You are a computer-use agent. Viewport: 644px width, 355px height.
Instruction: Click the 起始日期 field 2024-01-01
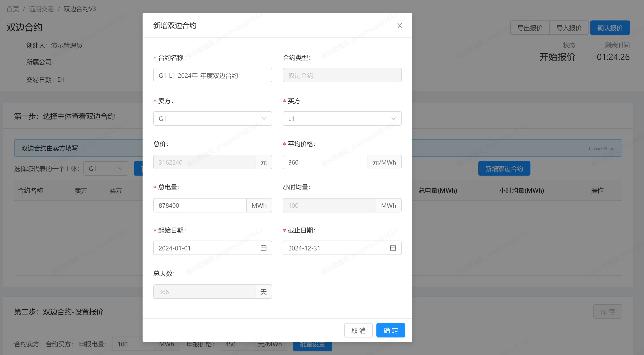pyautogui.click(x=212, y=248)
